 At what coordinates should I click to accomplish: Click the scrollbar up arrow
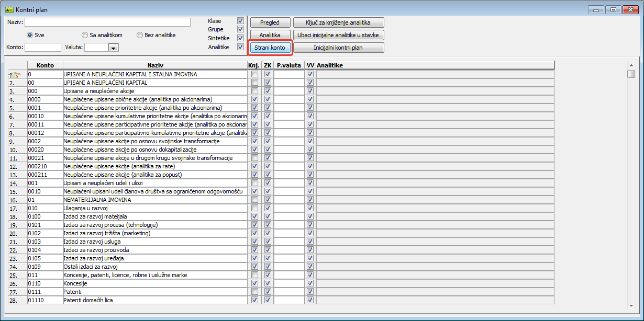(x=631, y=65)
